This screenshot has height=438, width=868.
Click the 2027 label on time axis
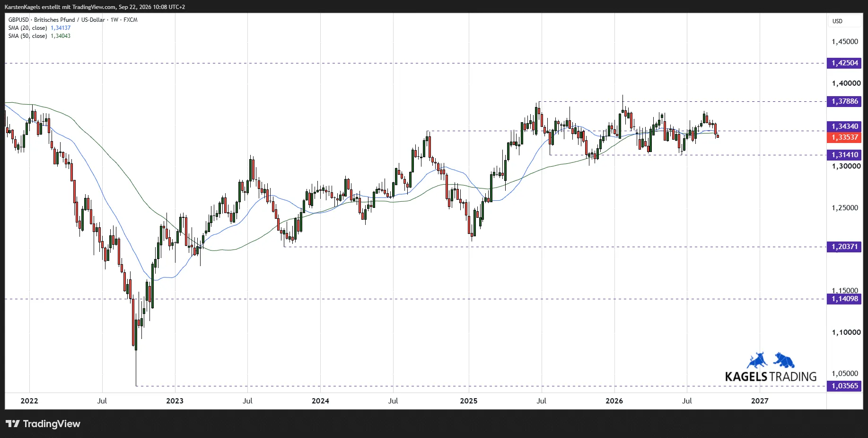click(760, 401)
